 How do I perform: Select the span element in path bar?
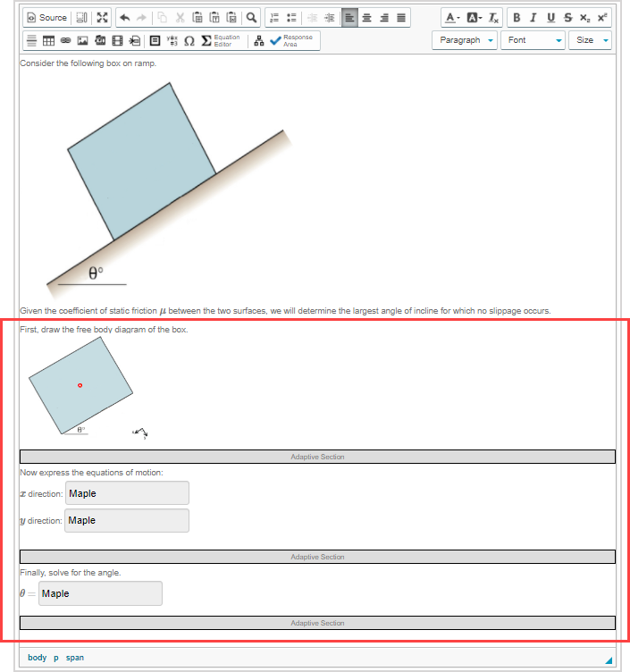click(75, 658)
